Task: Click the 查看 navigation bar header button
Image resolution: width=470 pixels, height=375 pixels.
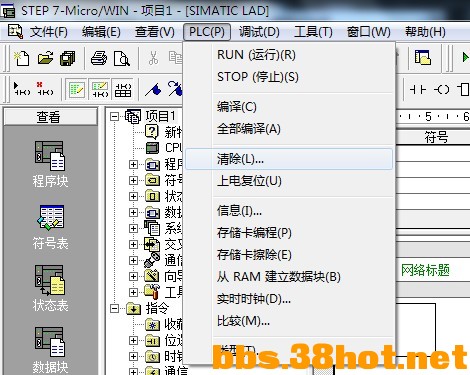Action: pos(51,117)
